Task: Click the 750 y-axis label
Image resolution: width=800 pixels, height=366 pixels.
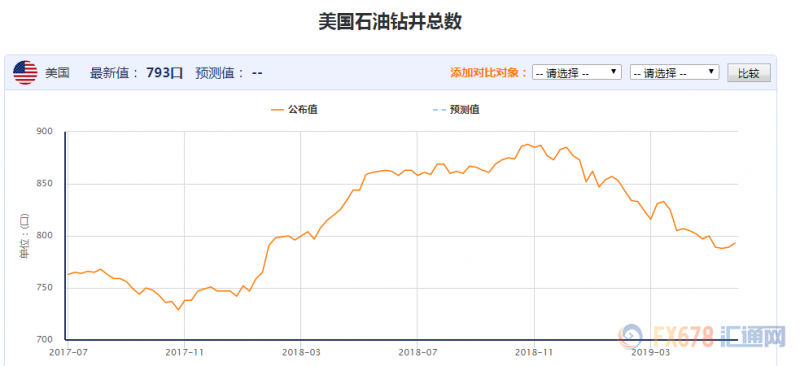Action: point(45,288)
